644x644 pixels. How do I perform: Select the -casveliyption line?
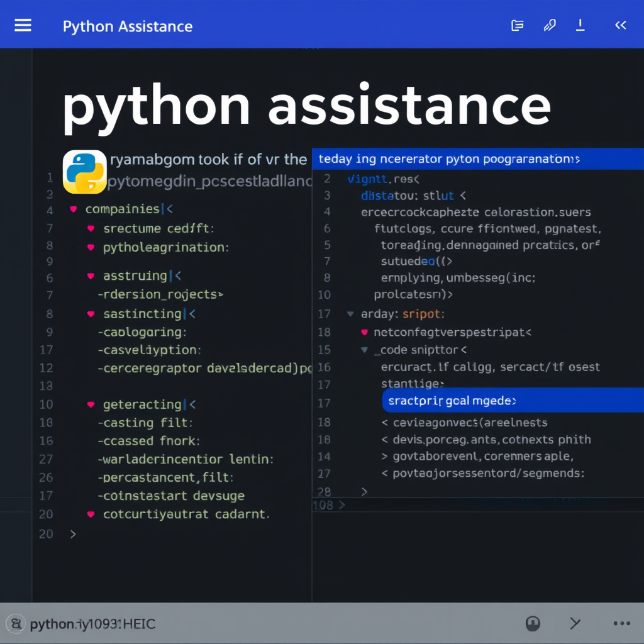tap(150, 350)
